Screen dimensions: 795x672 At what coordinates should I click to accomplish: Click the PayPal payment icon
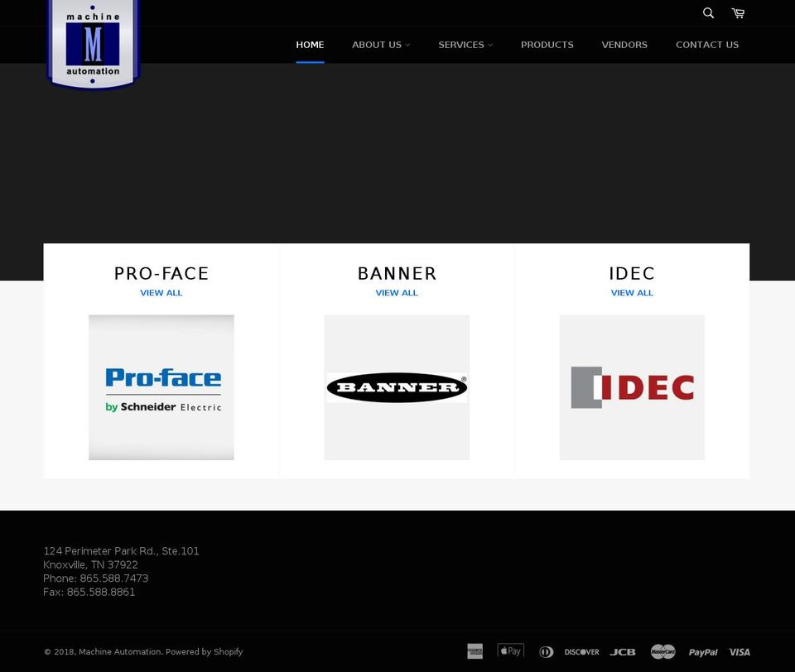703,652
